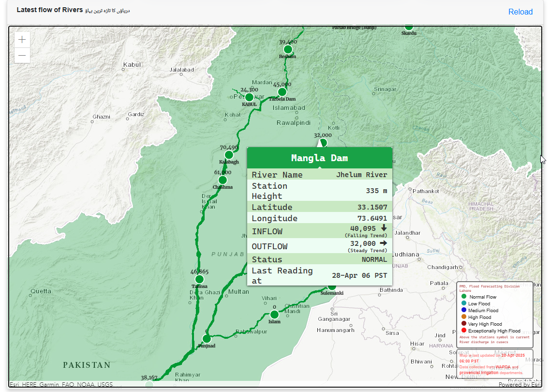Click the Normal Flow green legend dot
The height and width of the screenshot is (392, 550).
pyautogui.click(x=463, y=297)
